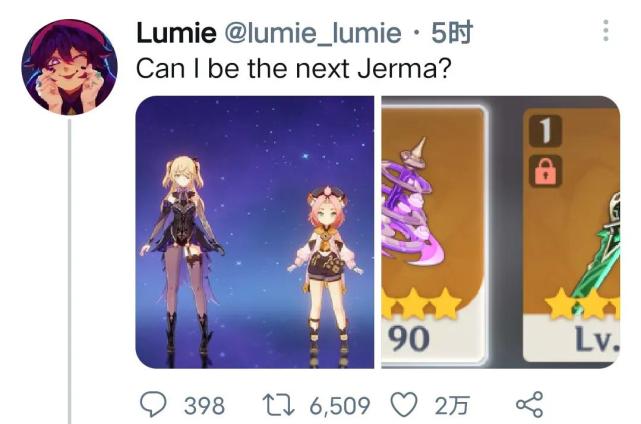Like the tweet with the heart icon
Image resolution: width=641 pixels, height=424 pixels.
pos(404,404)
